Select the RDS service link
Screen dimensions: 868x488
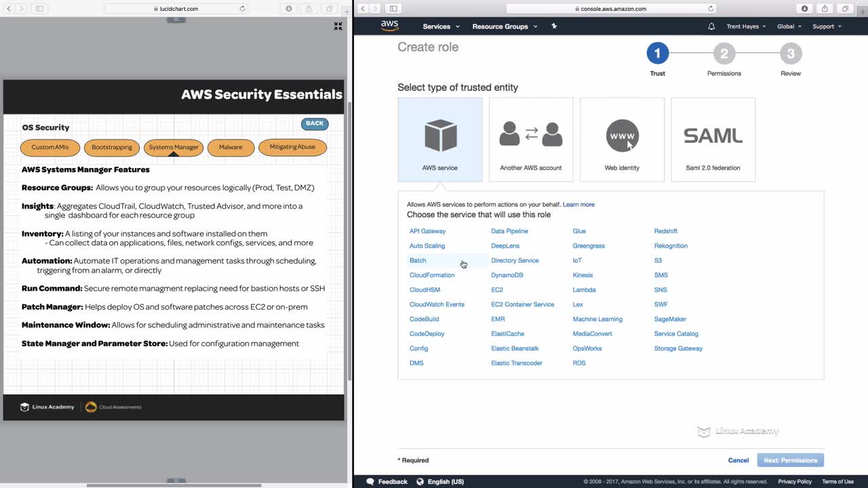coord(579,363)
